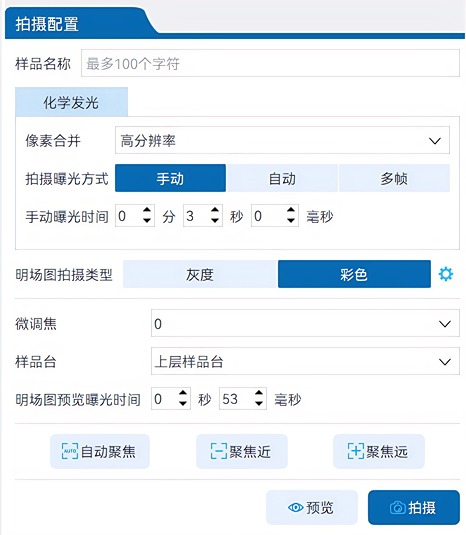Increase preview exposure milliseconds up arrow

(x=259, y=393)
